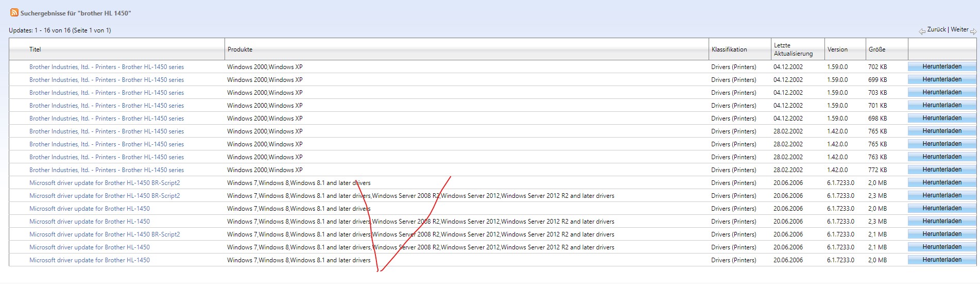Select the 763 KB size cell
The image size is (980, 287).
878,157
